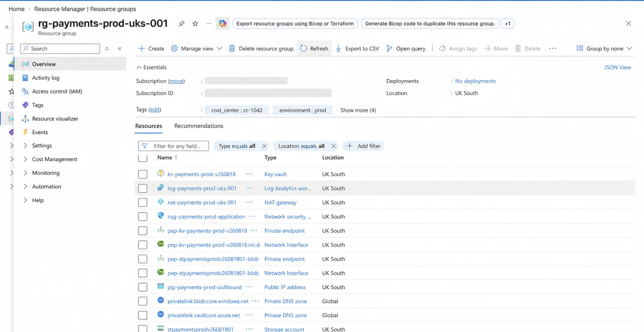
Task: Open the stpaymentsprodv26081801 storage account link
Action: pyautogui.click(x=200, y=329)
